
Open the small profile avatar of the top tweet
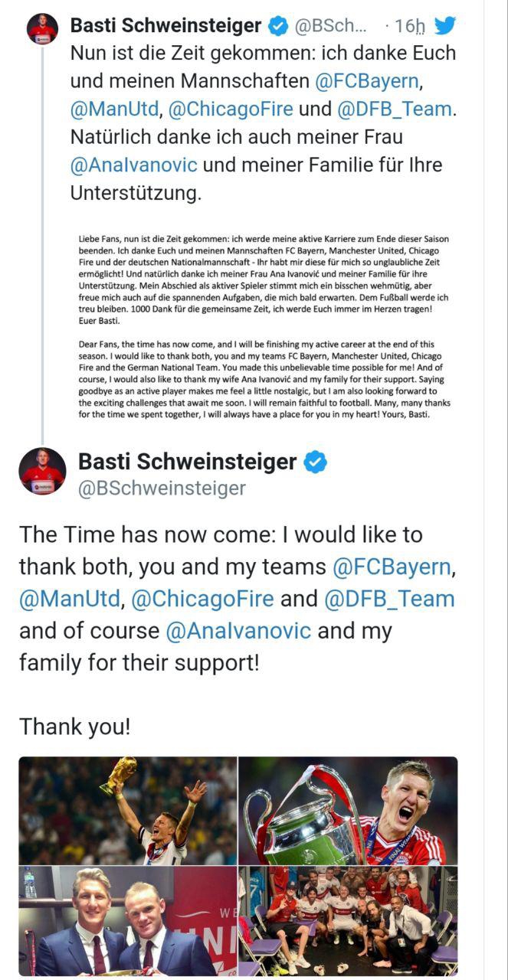(42, 28)
